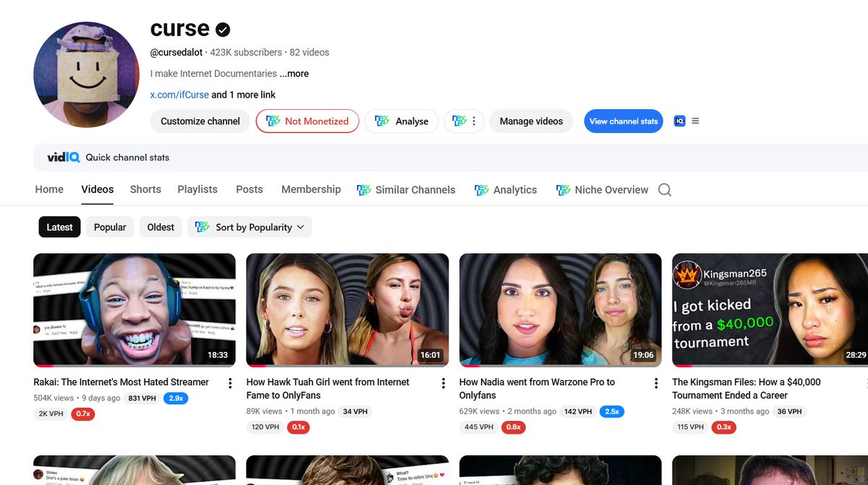868x485 pixels.
Task: Open How Hawk Tuah Girl video title
Action: [x=328, y=389]
